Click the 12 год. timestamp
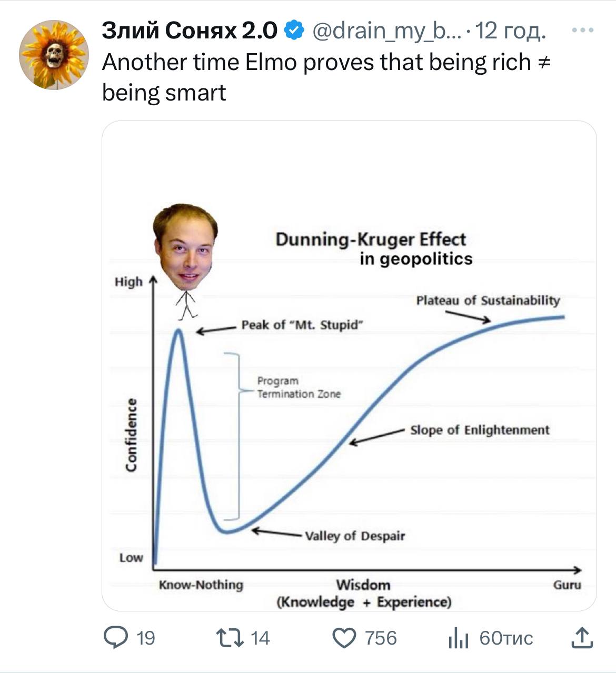The image size is (616, 673). tap(510, 32)
